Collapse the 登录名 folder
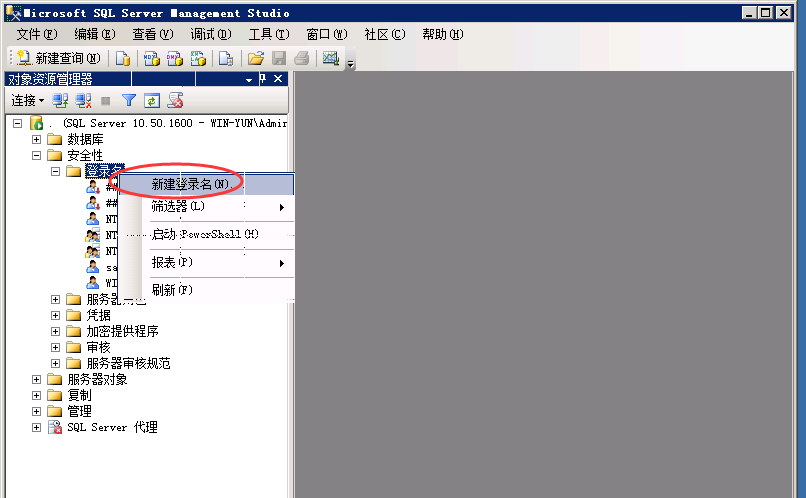 pos(56,171)
